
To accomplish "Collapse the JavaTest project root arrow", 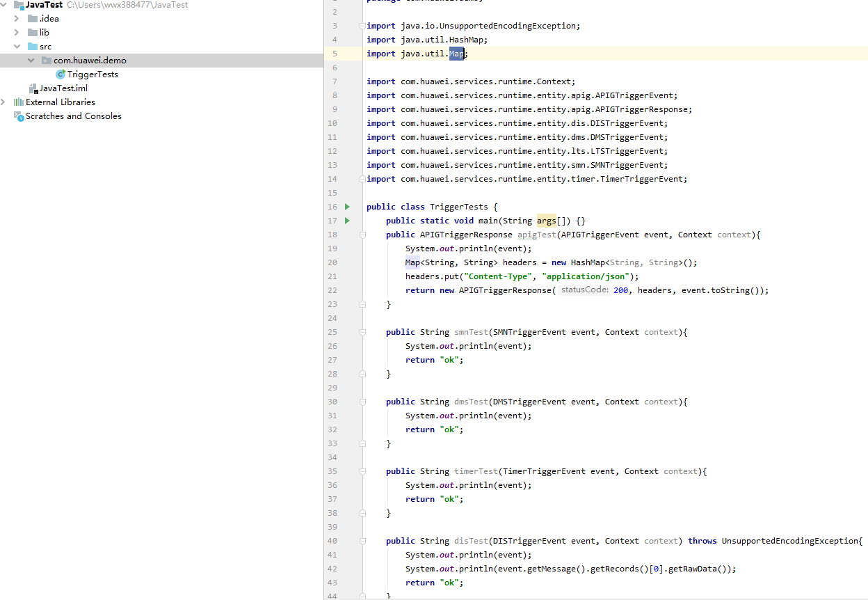I will (4, 5).
